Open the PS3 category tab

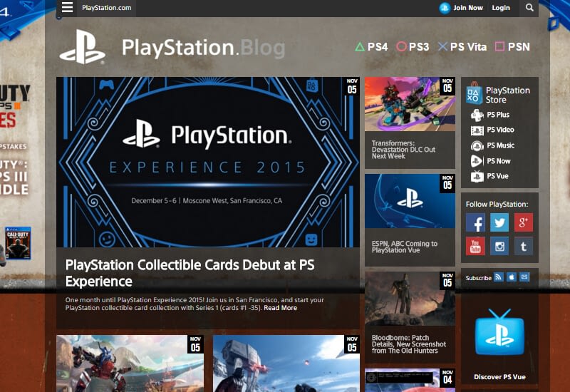(413, 47)
